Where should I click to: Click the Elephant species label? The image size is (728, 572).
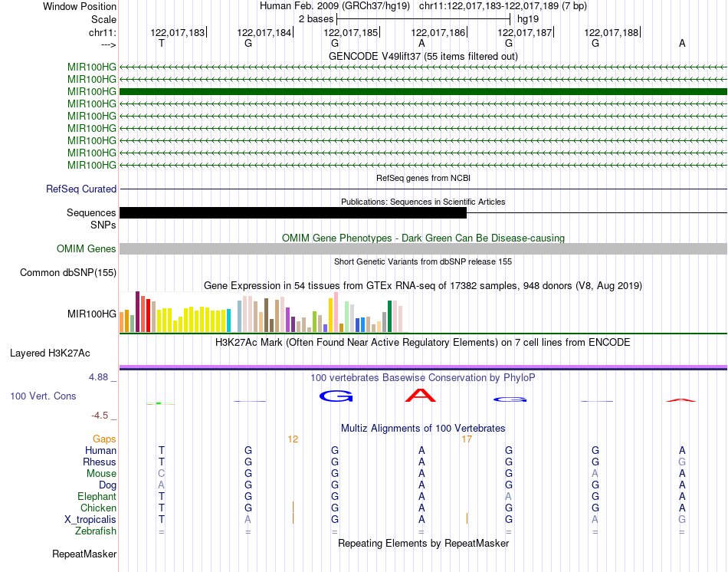click(97, 497)
